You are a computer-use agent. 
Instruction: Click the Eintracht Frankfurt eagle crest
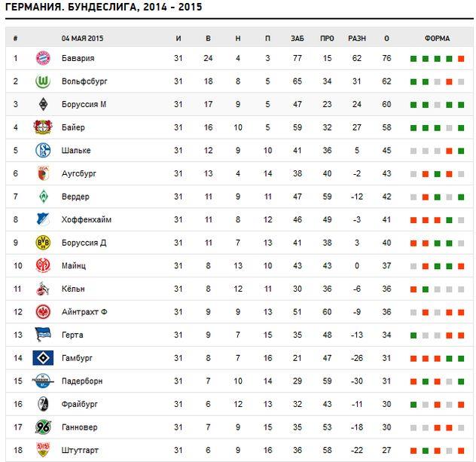tap(43, 312)
